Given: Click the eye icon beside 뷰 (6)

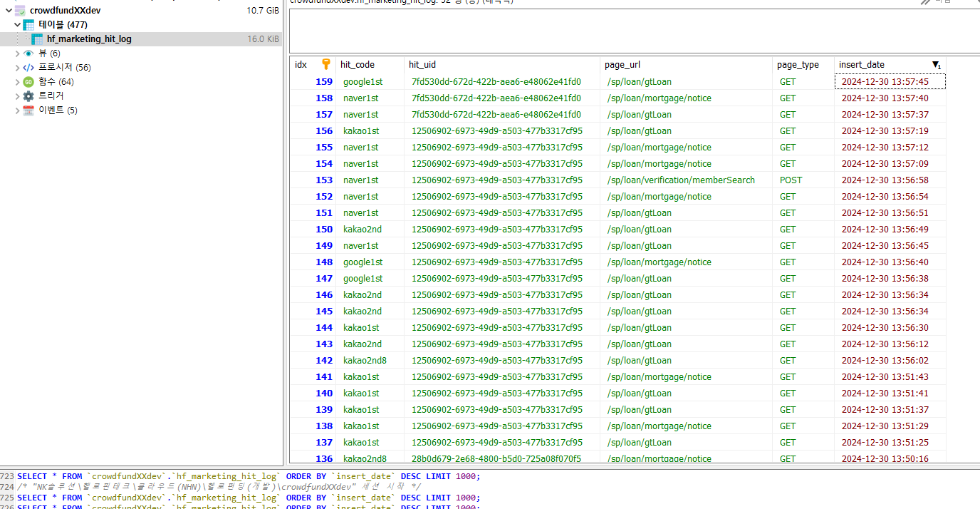Looking at the screenshot, I should coord(28,53).
